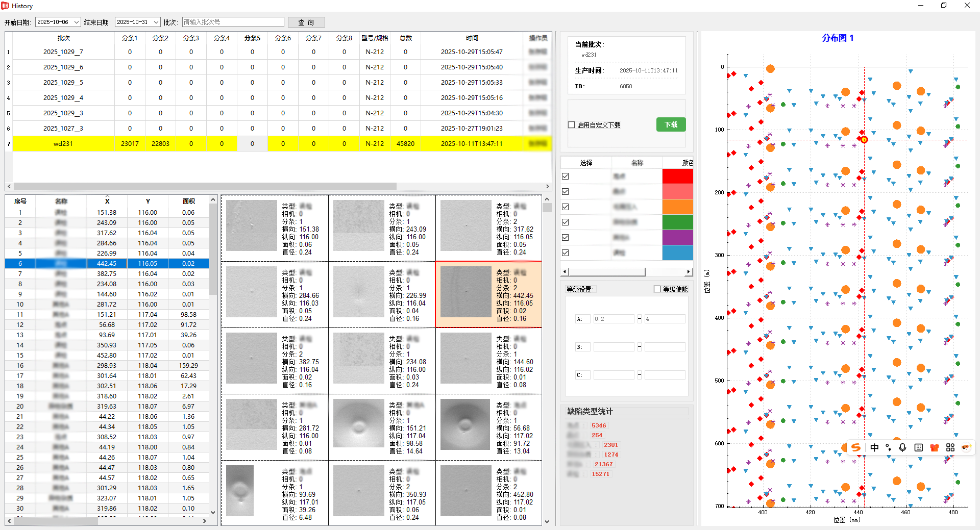The height and width of the screenshot is (530, 980).
Task: Click the 分条5 column header
Action: click(252, 38)
